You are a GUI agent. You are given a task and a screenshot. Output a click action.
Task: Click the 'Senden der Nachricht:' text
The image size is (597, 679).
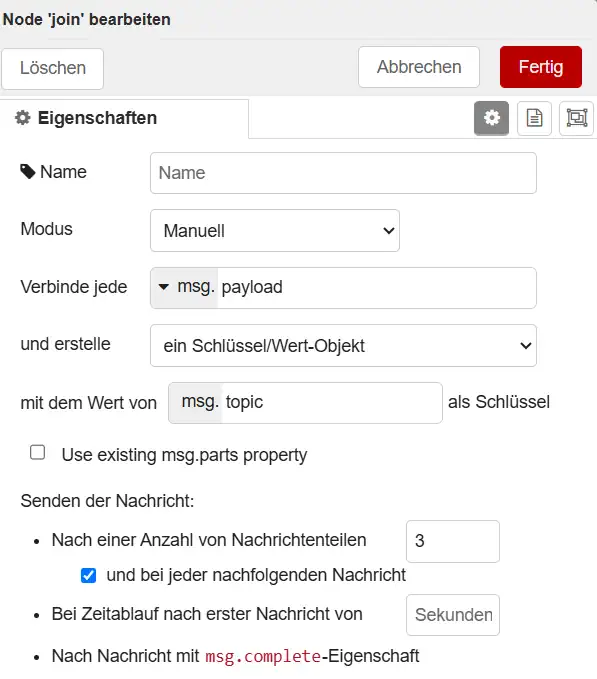(x=107, y=501)
